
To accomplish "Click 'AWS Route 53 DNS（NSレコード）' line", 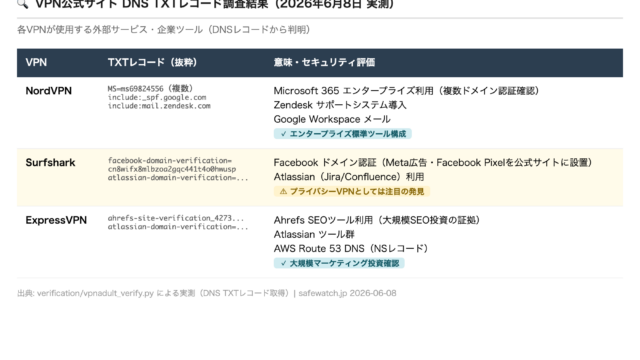I will [x=351, y=249].
